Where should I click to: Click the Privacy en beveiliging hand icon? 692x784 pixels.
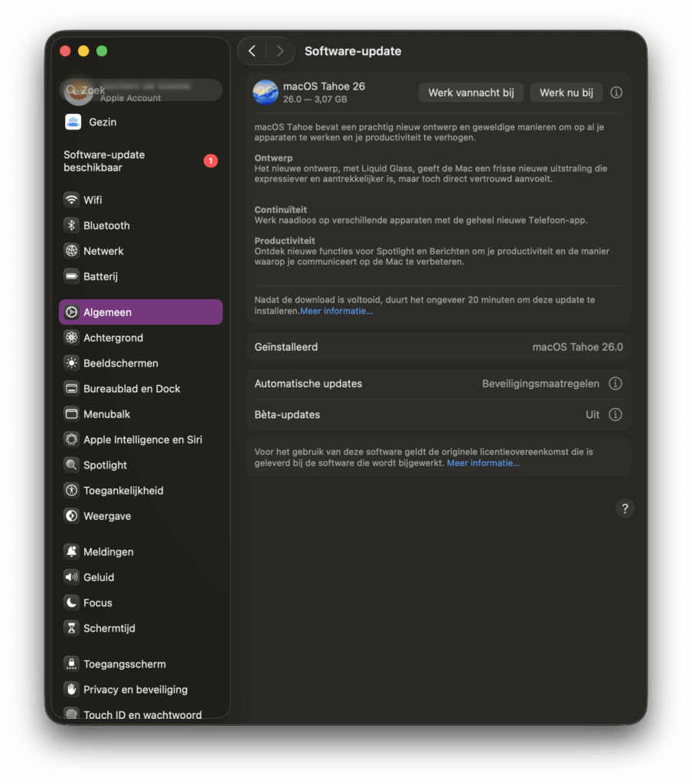coord(71,690)
